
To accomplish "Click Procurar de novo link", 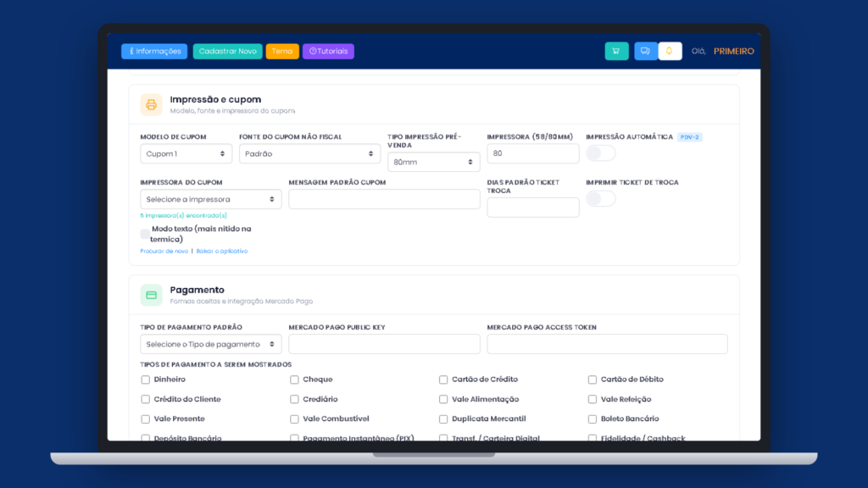I will [x=164, y=251].
